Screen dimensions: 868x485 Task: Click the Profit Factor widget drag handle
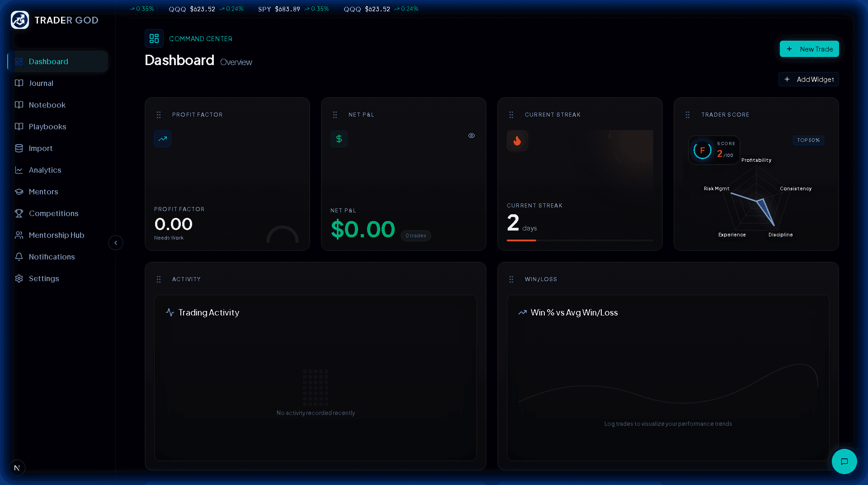(x=159, y=115)
